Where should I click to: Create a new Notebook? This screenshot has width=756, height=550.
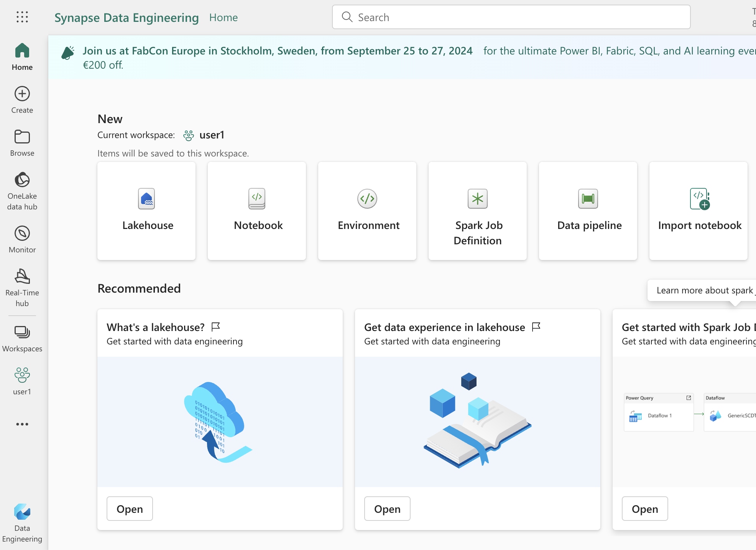click(257, 211)
